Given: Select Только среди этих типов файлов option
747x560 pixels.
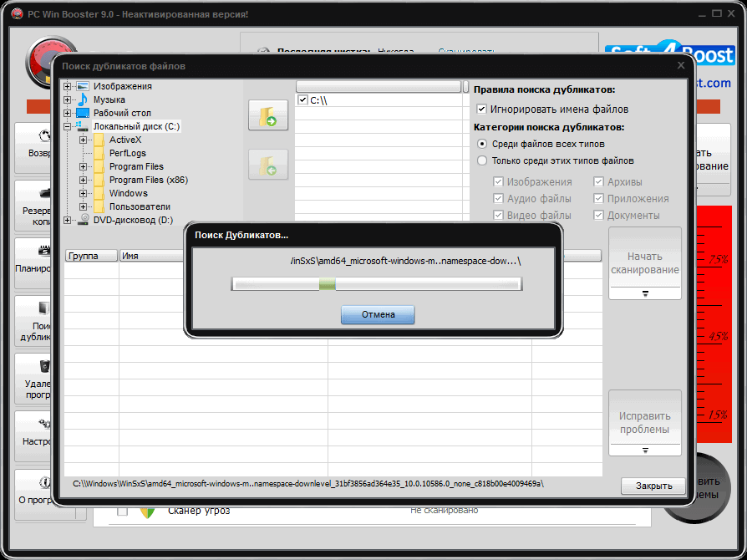Looking at the screenshot, I should click(x=482, y=160).
